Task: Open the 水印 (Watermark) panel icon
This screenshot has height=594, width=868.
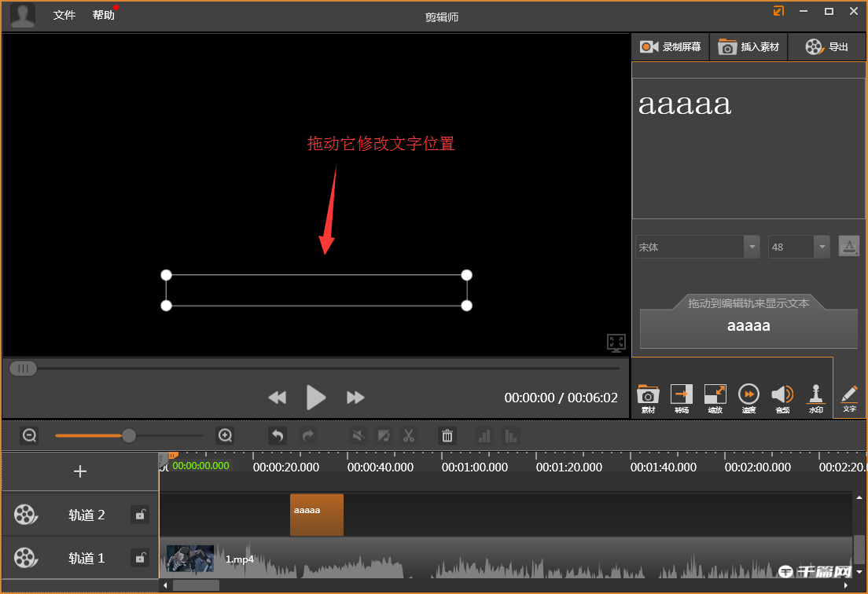Action: [x=816, y=397]
